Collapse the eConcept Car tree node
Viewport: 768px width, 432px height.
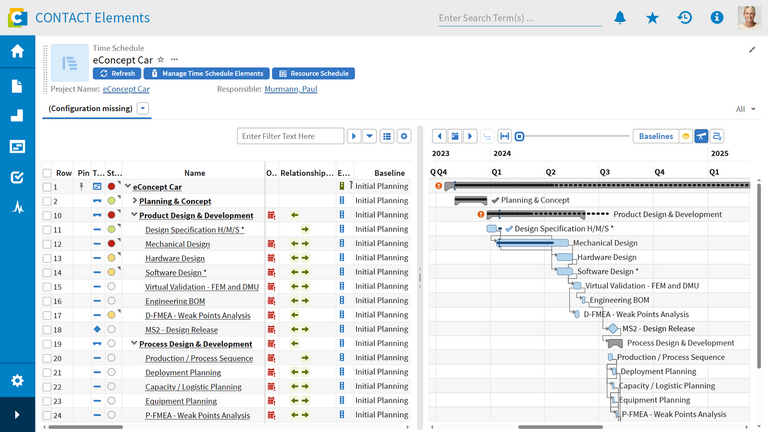pyautogui.click(x=128, y=186)
